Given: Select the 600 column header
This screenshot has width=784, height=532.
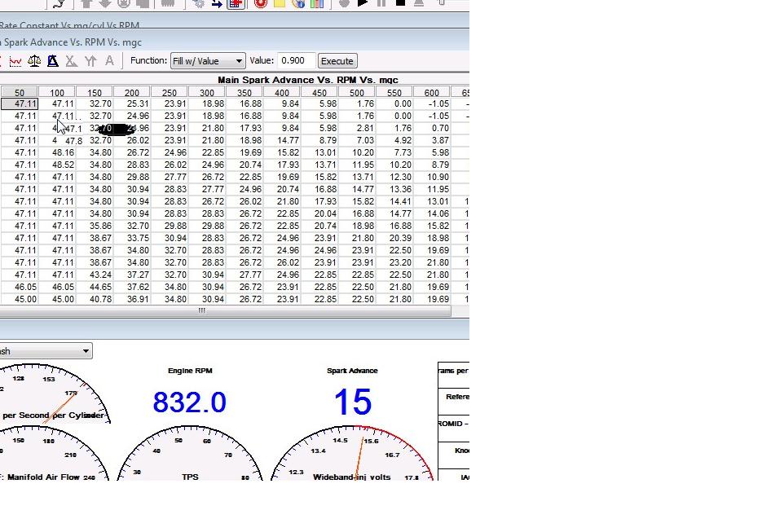Looking at the screenshot, I should coord(431,93).
